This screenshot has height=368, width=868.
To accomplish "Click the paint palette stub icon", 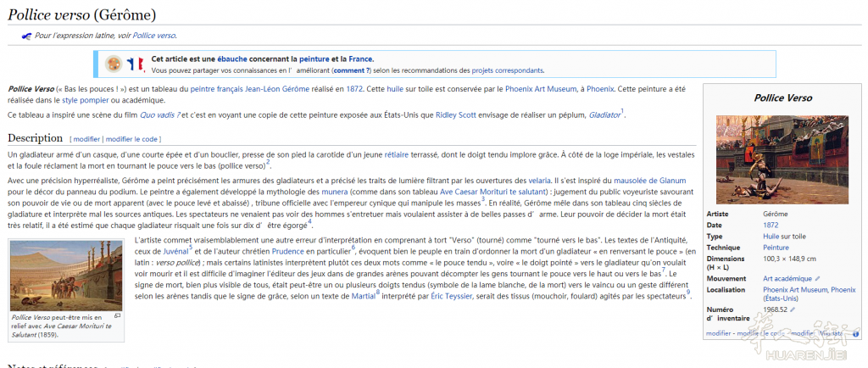I will click(113, 64).
